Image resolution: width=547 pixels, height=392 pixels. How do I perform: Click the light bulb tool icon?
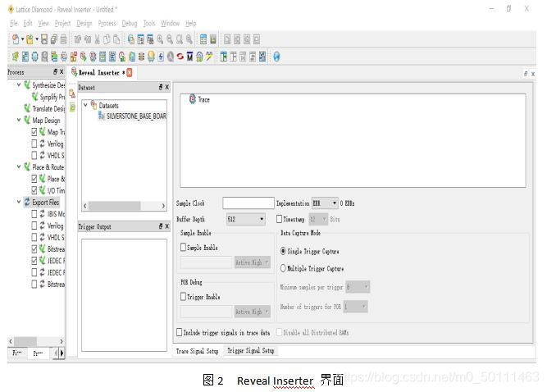click(151, 56)
